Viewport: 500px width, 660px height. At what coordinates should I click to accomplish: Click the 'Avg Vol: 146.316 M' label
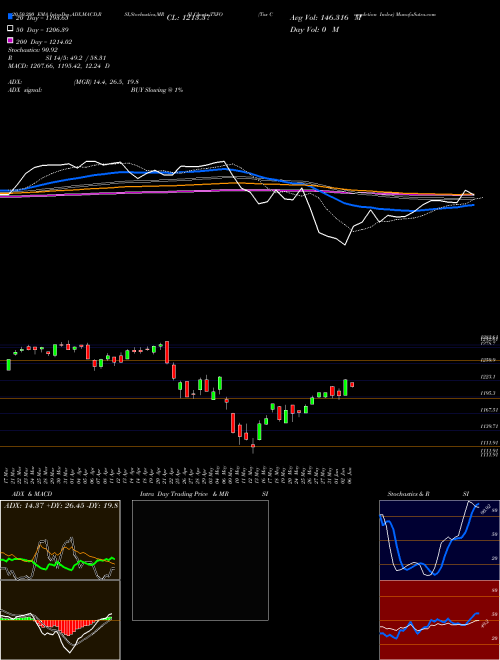coord(326,18)
